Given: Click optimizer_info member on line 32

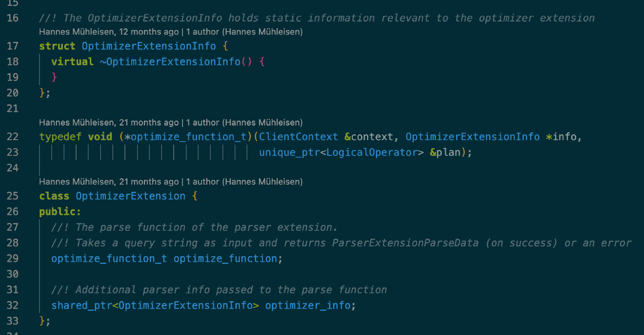Looking at the screenshot, I should pyautogui.click(x=308, y=305).
